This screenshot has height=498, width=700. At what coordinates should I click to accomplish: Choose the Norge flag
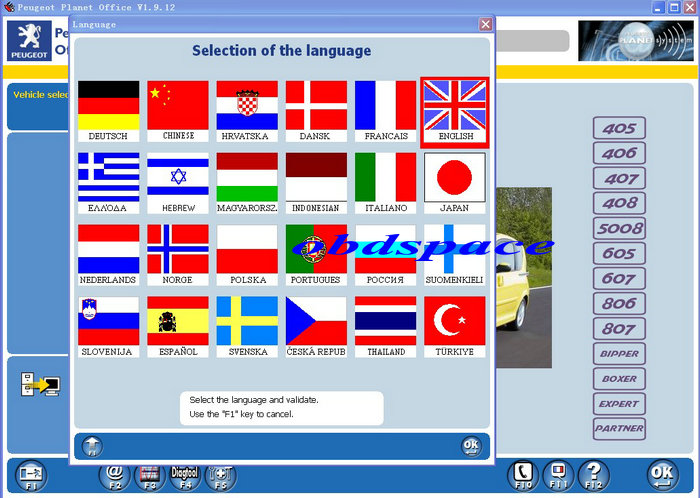tap(178, 255)
